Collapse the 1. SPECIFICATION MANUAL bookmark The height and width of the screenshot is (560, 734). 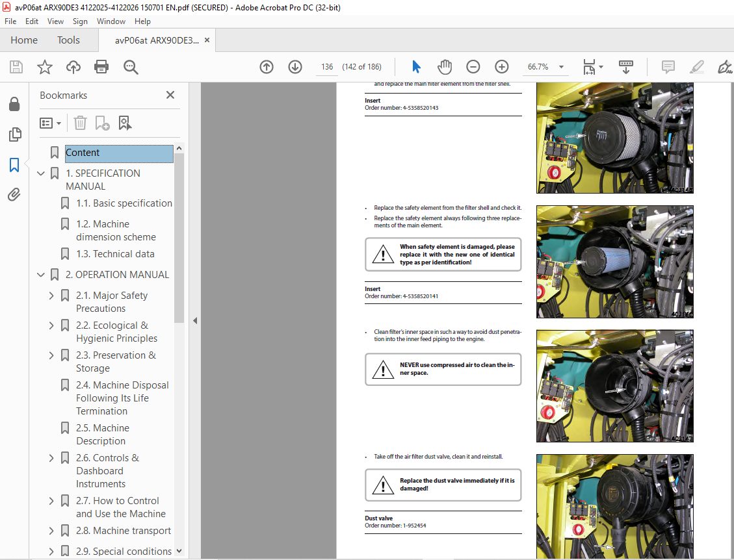(41, 173)
